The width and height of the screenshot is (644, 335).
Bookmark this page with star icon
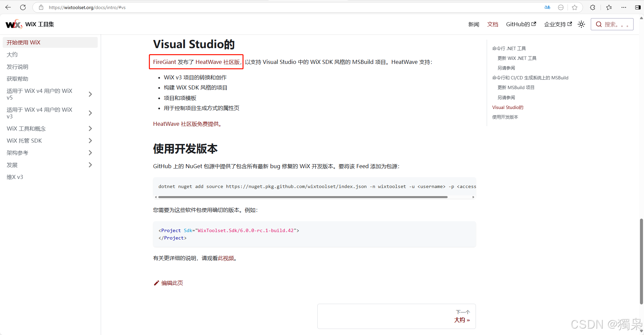(575, 7)
